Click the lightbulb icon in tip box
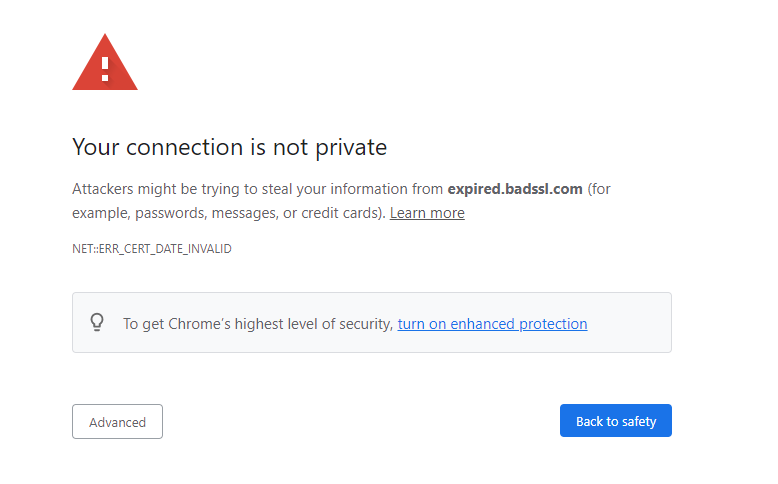This screenshot has height=484, width=778. click(97, 322)
